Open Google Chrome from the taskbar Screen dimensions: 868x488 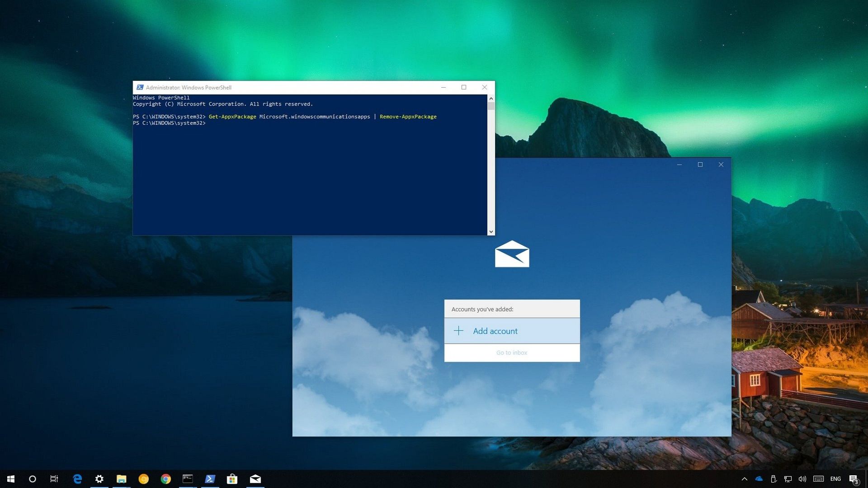(x=165, y=479)
